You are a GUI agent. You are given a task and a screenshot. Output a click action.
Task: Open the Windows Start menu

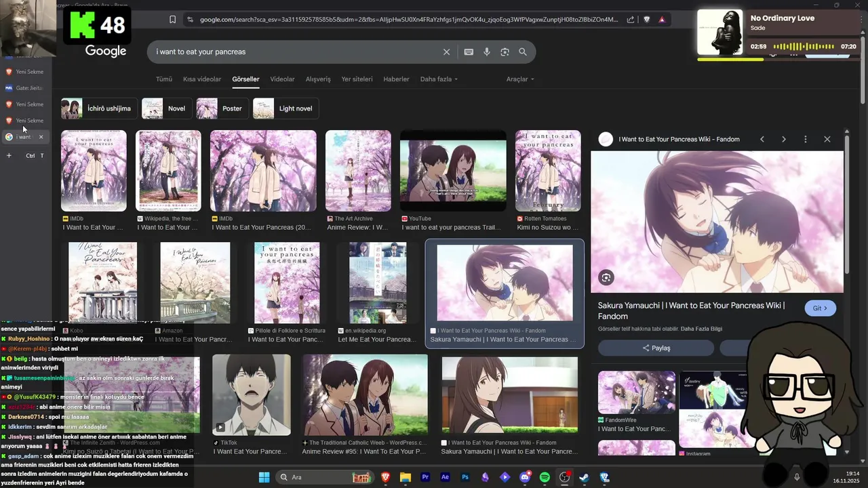pyautogui.click(x=264, y=477)
